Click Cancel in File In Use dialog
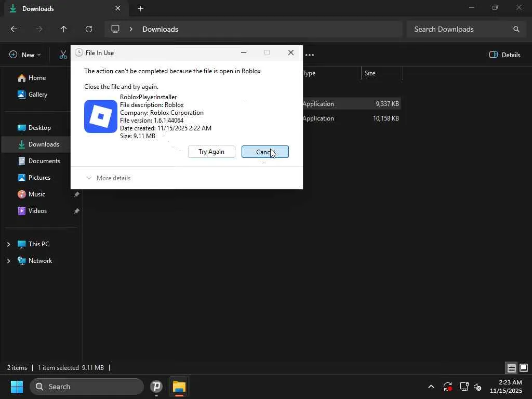 [265, 152]
